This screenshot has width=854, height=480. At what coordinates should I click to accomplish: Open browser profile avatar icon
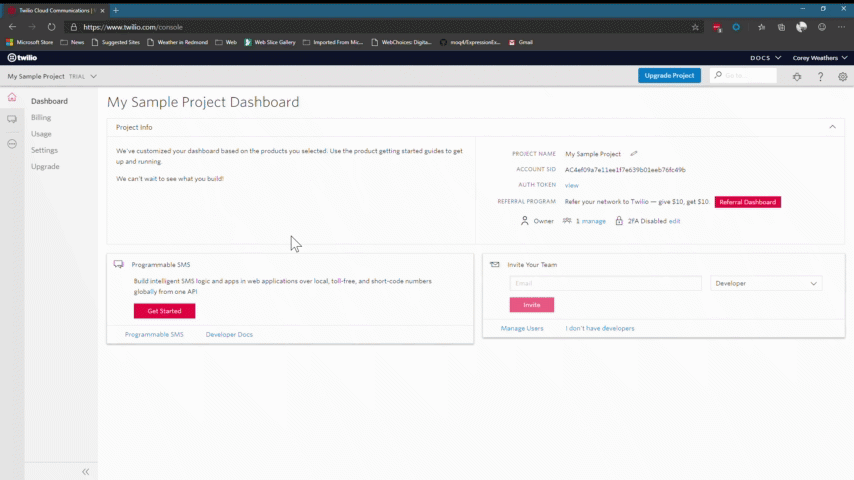(x=801, y=27)
